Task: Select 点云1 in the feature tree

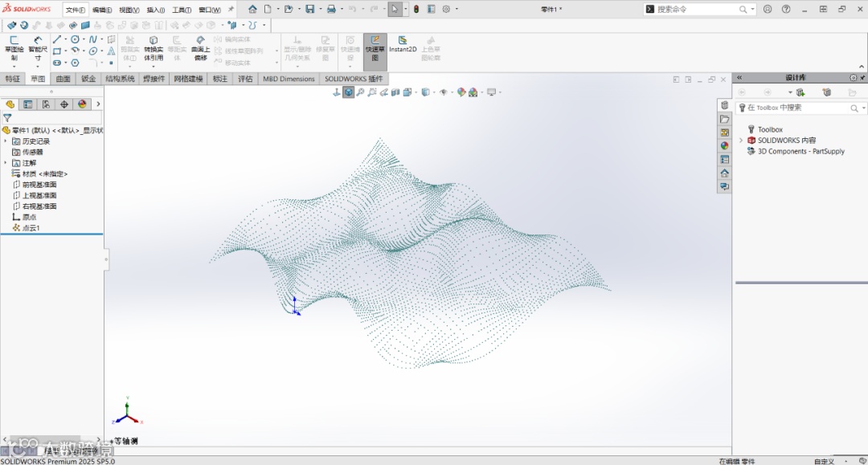Action: coord(31,228)
